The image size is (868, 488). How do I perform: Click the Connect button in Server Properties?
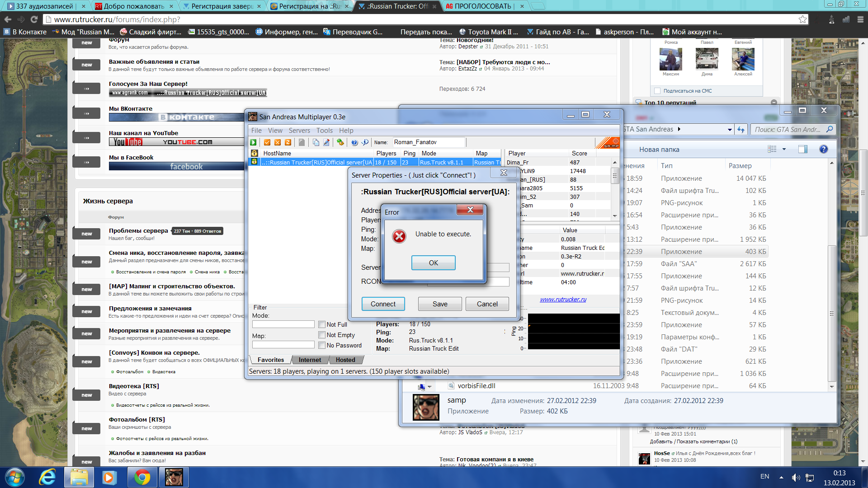click(383, 304)
